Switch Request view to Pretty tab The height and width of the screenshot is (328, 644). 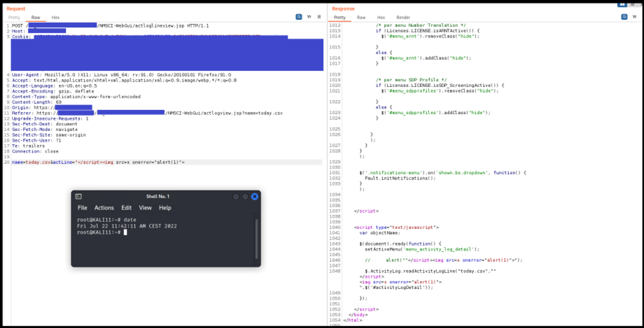coord(14,18)
